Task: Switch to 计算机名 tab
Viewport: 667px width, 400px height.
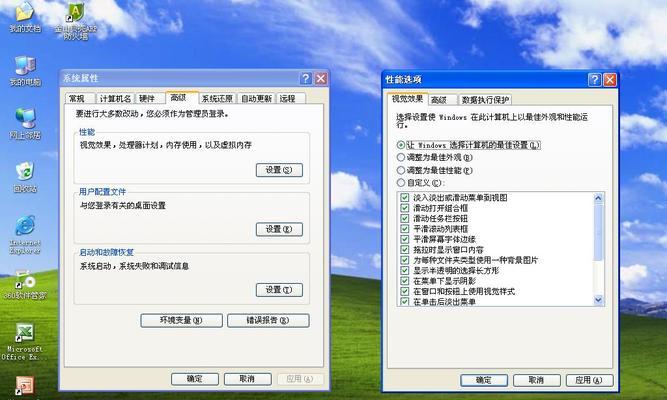Action: (x=115, y=99)
